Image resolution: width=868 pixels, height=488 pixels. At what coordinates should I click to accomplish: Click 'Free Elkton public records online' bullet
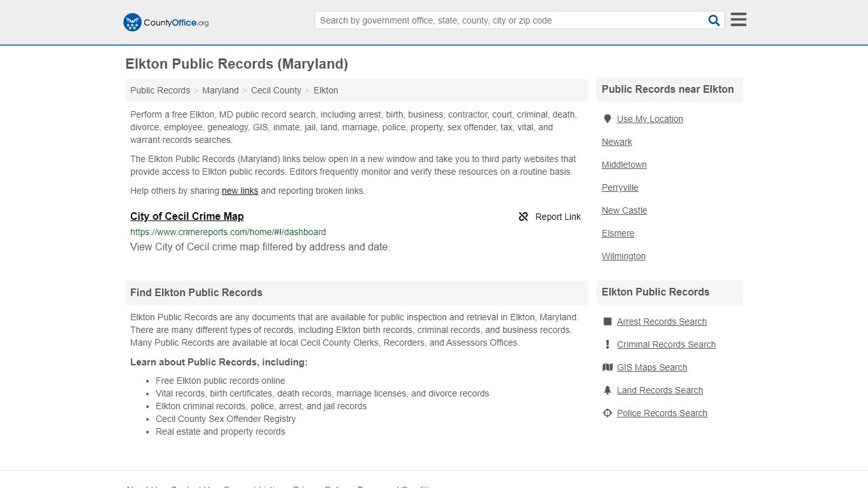(220, 381)
